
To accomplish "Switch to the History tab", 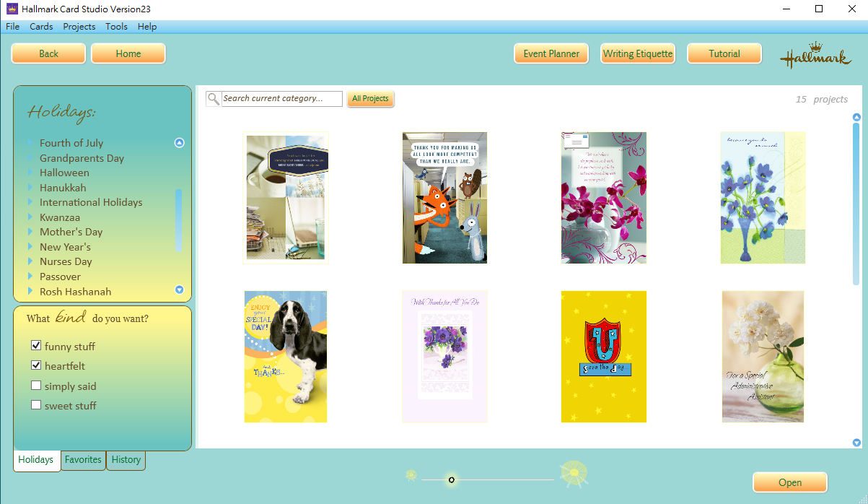I will pyautogui.click(x=126, y=460).
